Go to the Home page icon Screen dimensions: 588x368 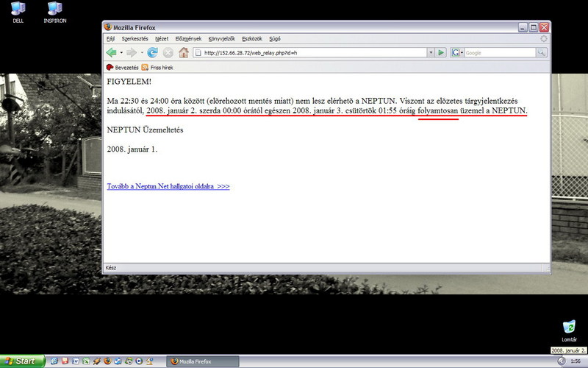tap(183, 52)
